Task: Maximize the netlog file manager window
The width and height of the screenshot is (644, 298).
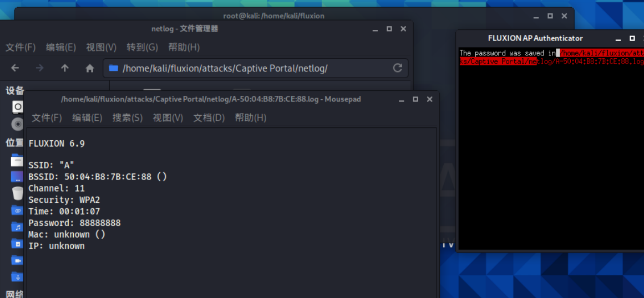Action: (389, 29)
